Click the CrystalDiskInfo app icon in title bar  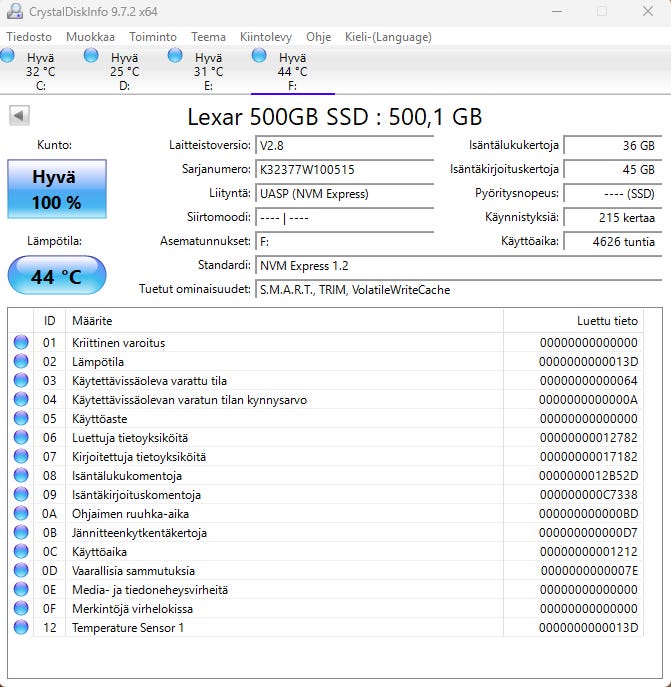pyautogui.click(x=14, y=11)
